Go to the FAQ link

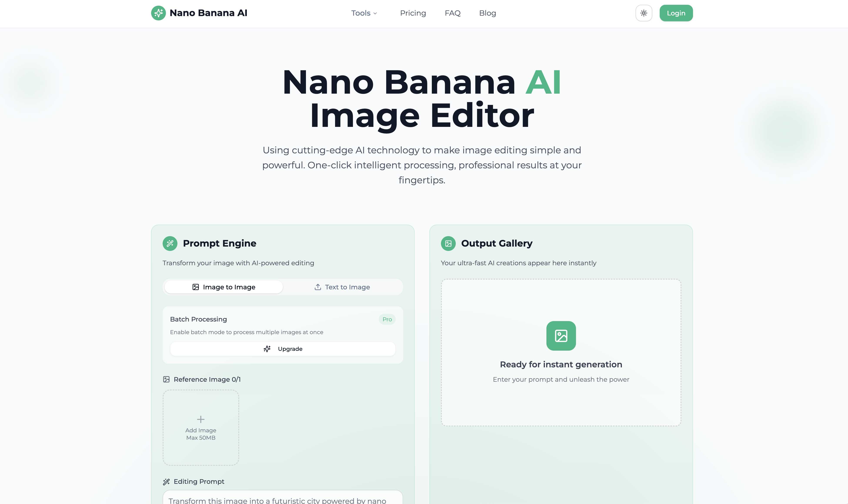[x=453, y=13]
